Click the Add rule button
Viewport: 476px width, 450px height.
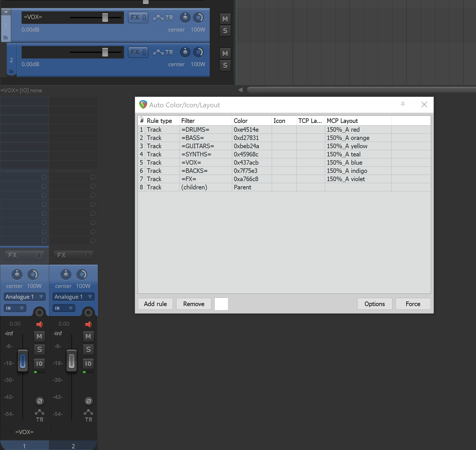[155, 304]
